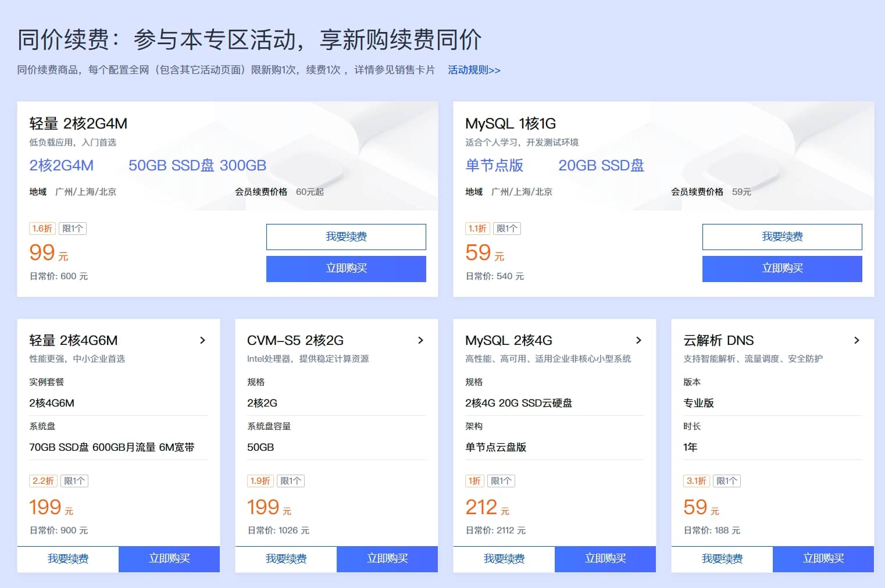Image resolution: width=885 pixels, height=588 pixels.
Task: Expand the MySQL 2核4G card chevron
Action: pyautogui.click(x=638, y=340)
